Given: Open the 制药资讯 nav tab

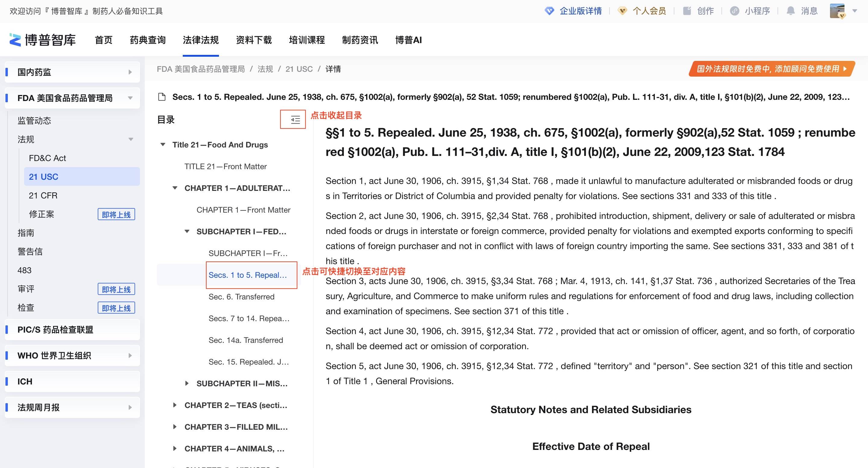Looking at the screenshot, I should [360, 40].
